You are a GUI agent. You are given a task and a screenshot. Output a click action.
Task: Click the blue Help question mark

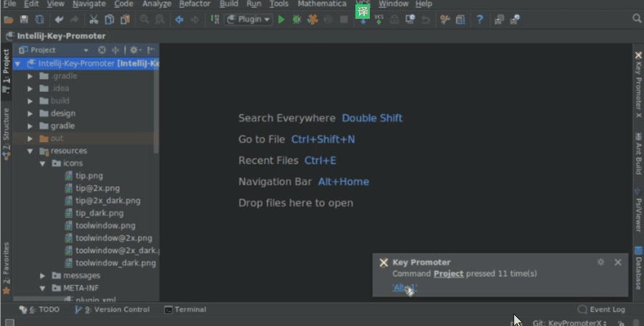pyautogui.click(x=479, y=20)
